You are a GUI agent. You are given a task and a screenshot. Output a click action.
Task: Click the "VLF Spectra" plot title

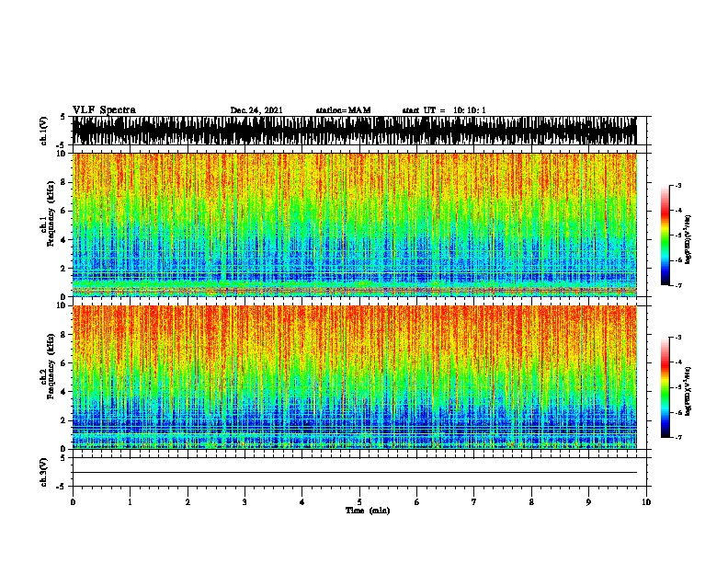tap(104, 110)
